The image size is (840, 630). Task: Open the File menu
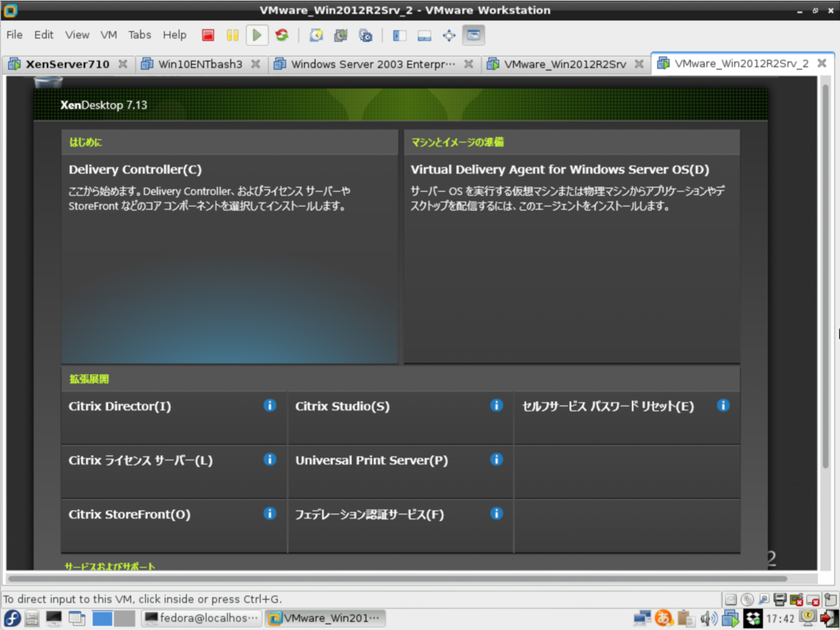(15, 34)
